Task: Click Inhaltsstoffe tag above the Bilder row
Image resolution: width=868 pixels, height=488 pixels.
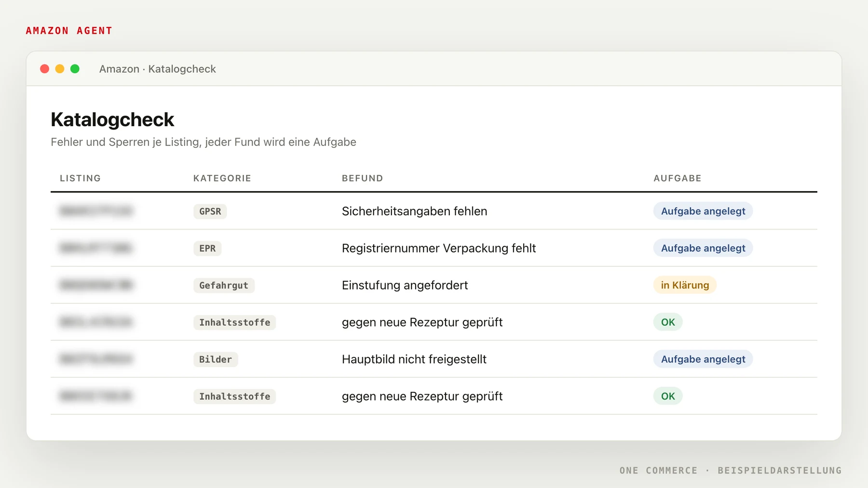Action: [x=234, y=322]
